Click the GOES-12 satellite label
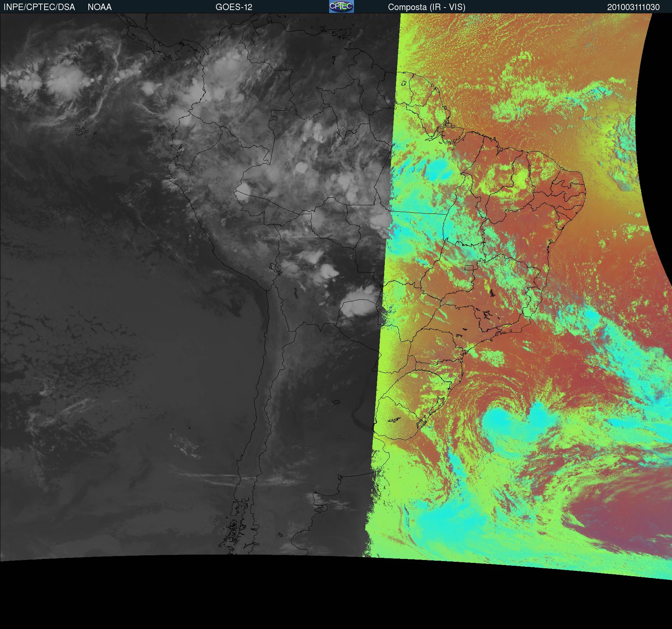The width and height of the screenshot is (672, 629). pyautogui.click(x=234, y=7)
